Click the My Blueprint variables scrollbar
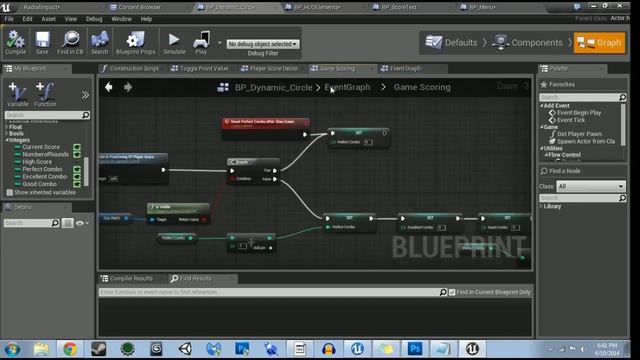This screenshot has height=360, width=640. [86, 171]
